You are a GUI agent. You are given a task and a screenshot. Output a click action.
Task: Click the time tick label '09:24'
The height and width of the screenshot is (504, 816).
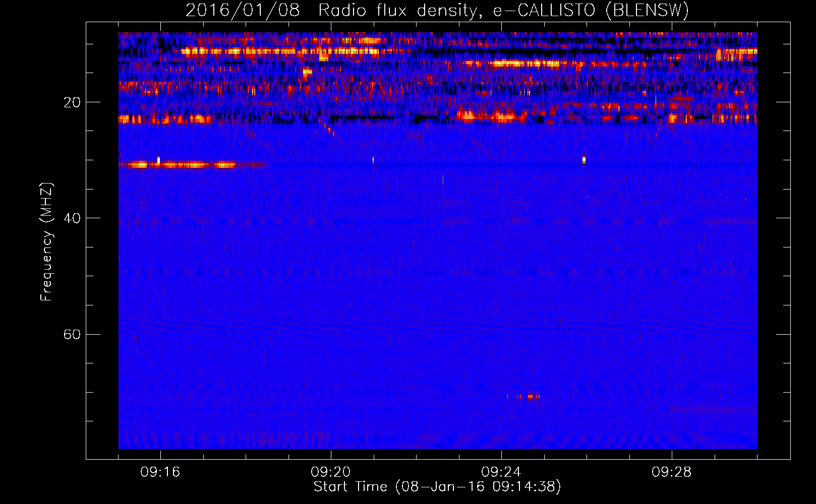pos(501,472)
